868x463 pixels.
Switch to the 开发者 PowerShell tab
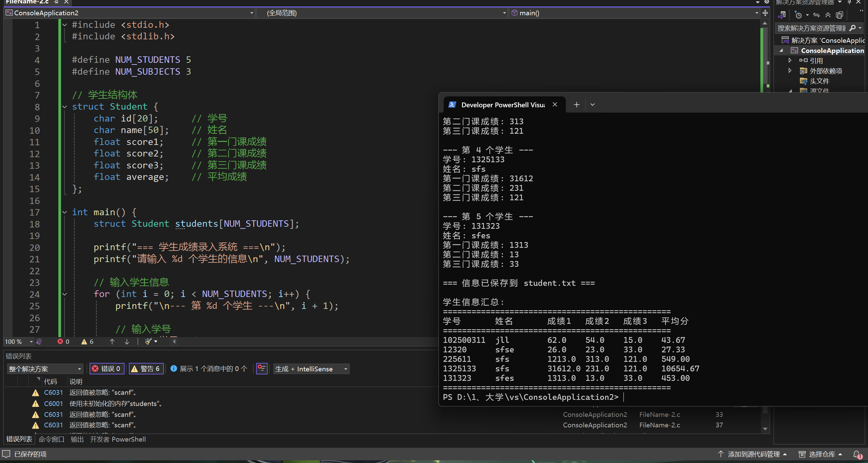tap(118, 439)
